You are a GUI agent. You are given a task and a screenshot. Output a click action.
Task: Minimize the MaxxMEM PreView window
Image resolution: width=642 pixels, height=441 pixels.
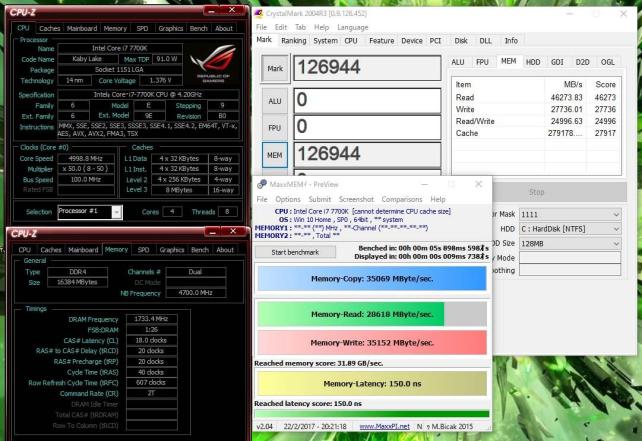click(425, 184)
